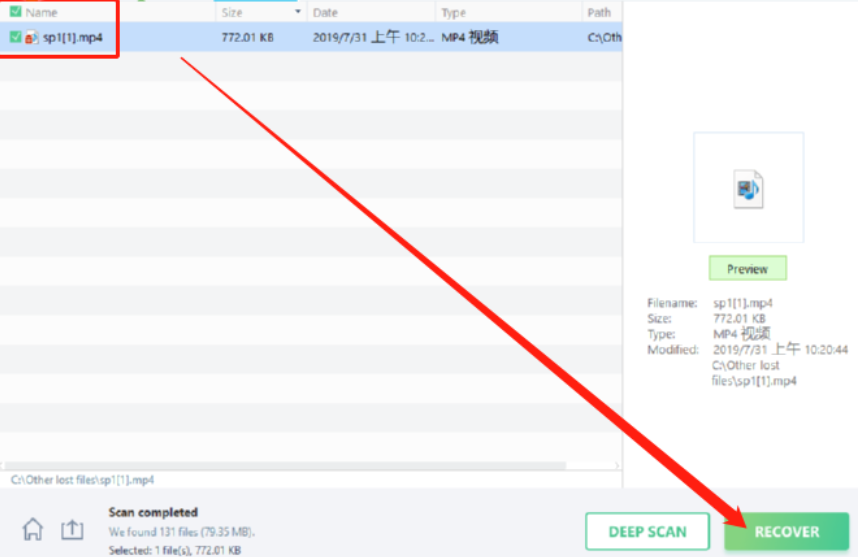Click the export scan results icon
This screenshot has height=557, width=865.
tap(72, 529)
